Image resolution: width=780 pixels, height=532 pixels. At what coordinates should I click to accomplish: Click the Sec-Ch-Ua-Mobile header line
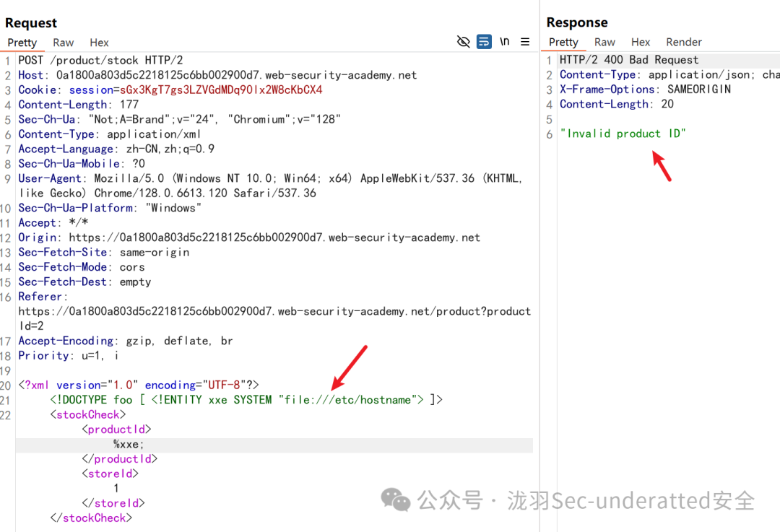coord(82,164)
